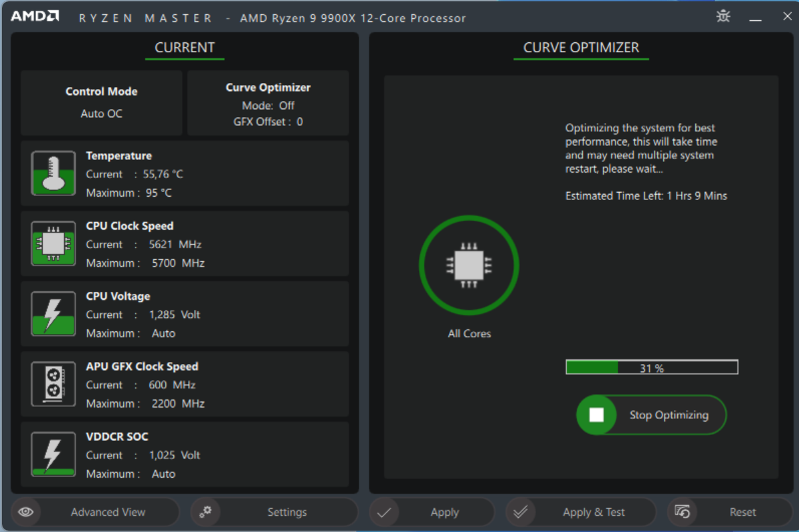Click the CPU Voltage lightning icon
799x532 pixels.
coord(54,314)
